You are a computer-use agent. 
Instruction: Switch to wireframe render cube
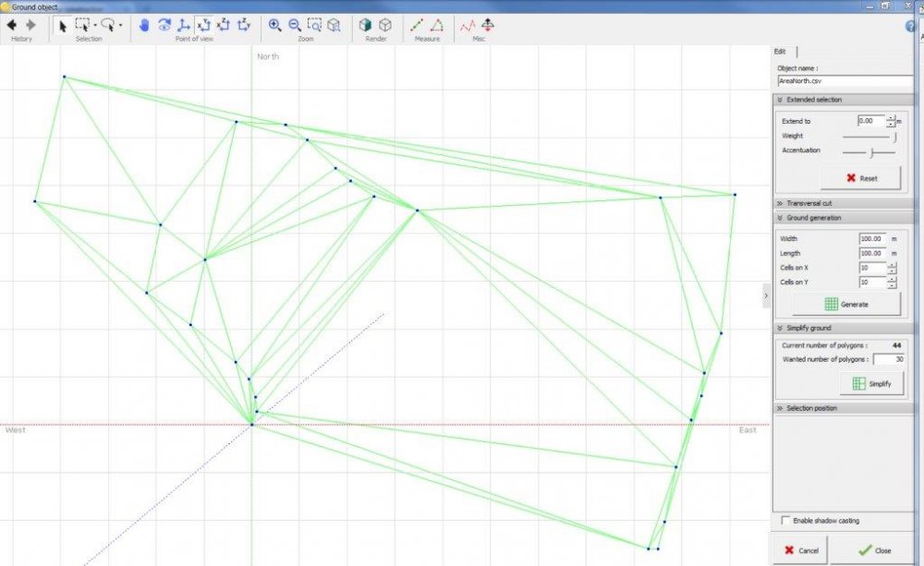pyautogui.click(x=385, y=26)
